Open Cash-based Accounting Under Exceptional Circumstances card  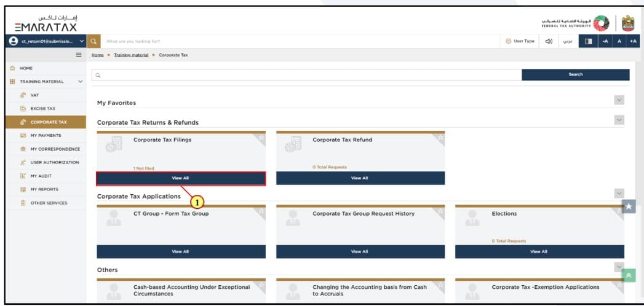click(x=191, y=291)
